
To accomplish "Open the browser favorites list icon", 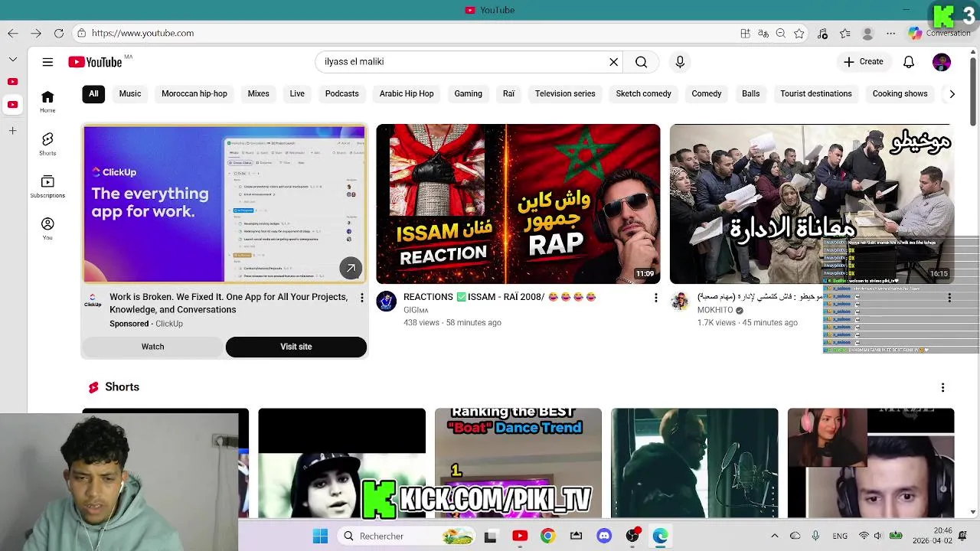I will click(x=845, y=33).
